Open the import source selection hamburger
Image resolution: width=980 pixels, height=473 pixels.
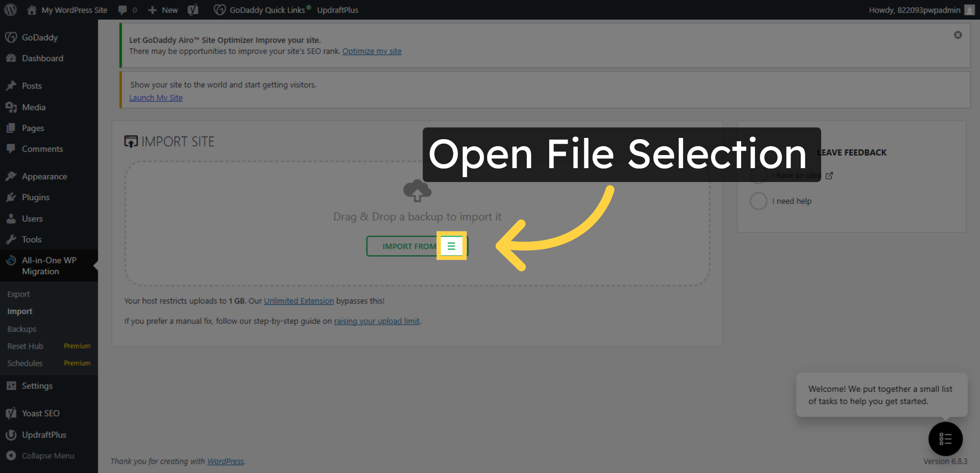click(x=452, y=246)
